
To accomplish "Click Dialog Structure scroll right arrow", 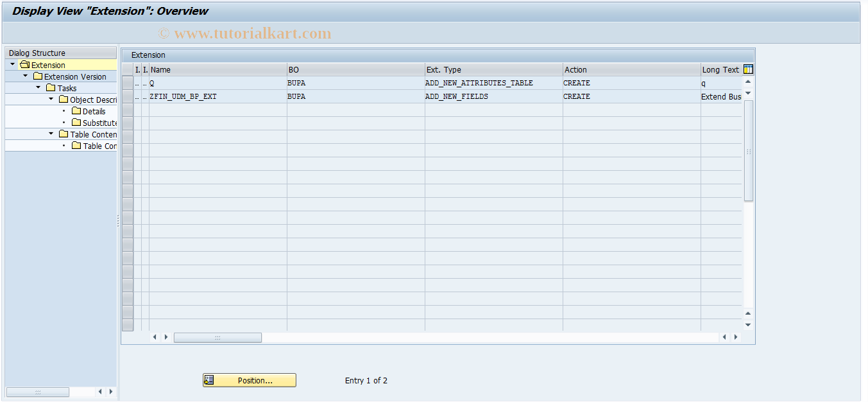I will tap(110, 392).
